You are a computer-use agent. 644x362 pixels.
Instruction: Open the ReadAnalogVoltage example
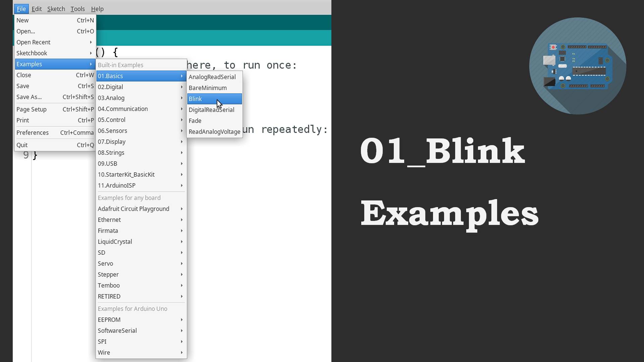click(x=215, y=131)
